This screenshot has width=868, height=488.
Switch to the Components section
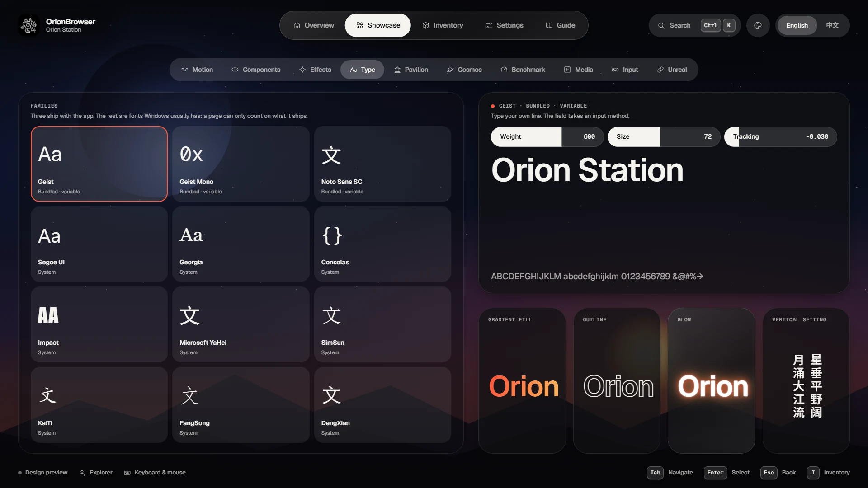(256, 70)
